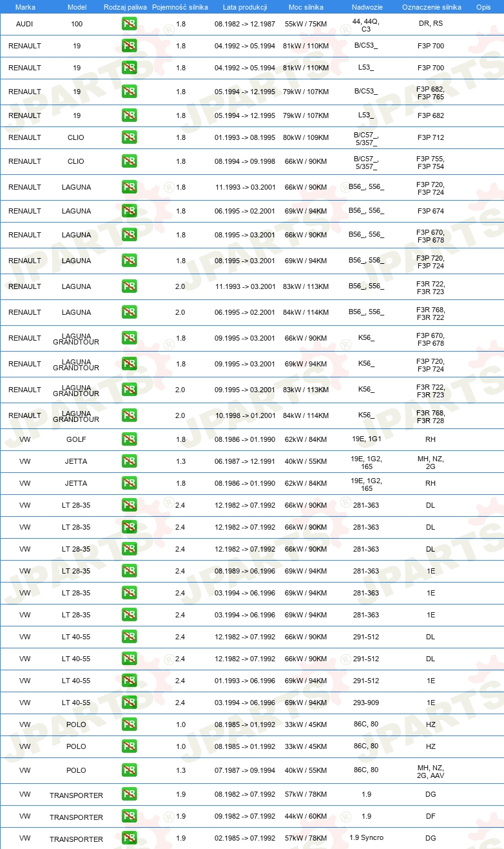Click the Lata produkcji column header

pos(245,7)
